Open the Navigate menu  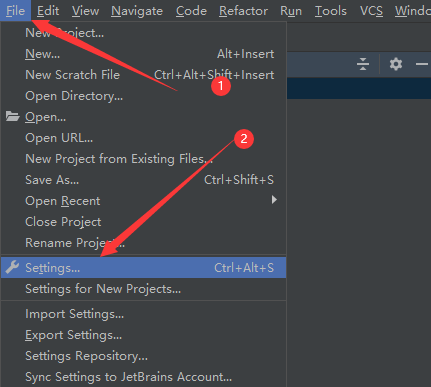137,11
